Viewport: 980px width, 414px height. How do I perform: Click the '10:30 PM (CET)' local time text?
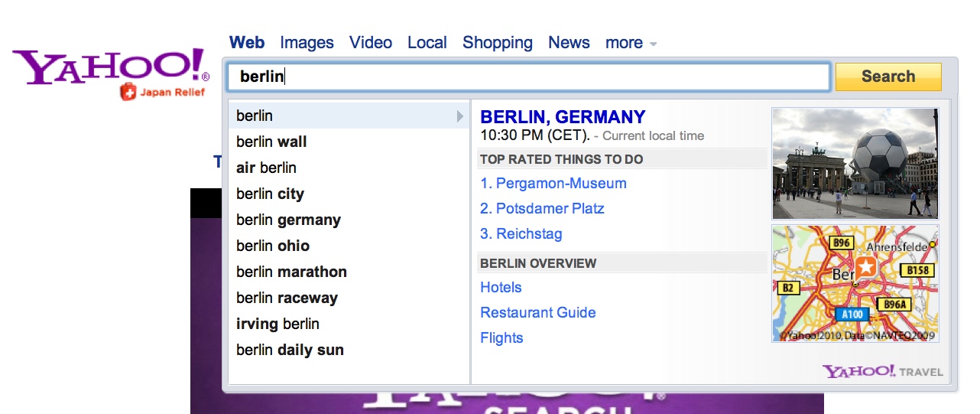[535, 135]
